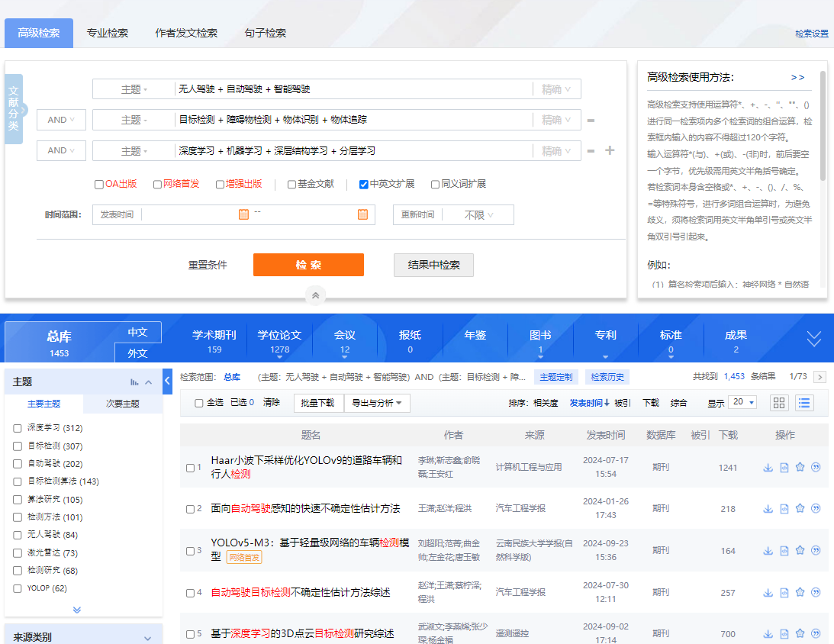This screenshot has width=834, height=644.
Task: Open 检索历史
Action: tap(607, 377)
